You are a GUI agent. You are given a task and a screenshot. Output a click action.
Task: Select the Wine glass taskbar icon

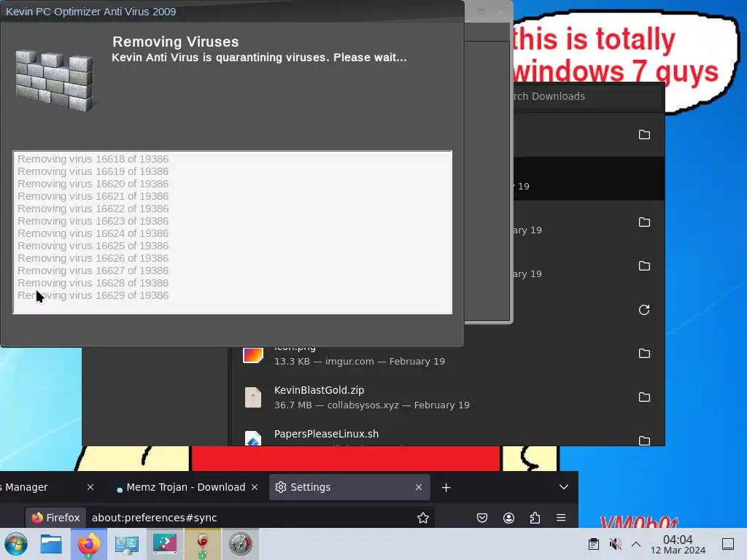coord(203,544)
